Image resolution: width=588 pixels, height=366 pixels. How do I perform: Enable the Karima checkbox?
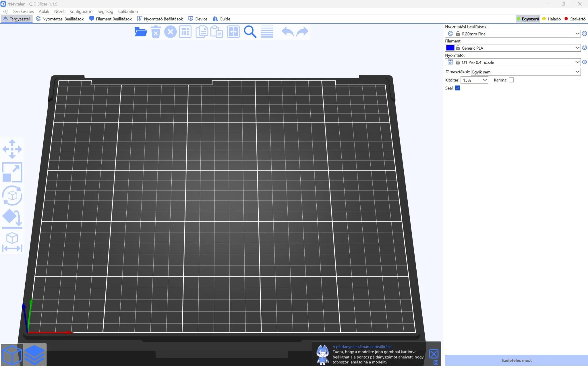tap(511, 80)
